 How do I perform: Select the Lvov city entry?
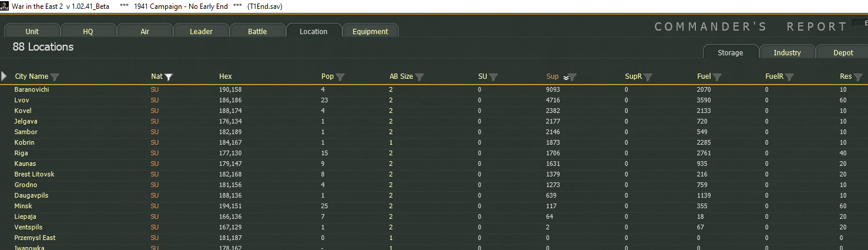(x=21, y=100)
